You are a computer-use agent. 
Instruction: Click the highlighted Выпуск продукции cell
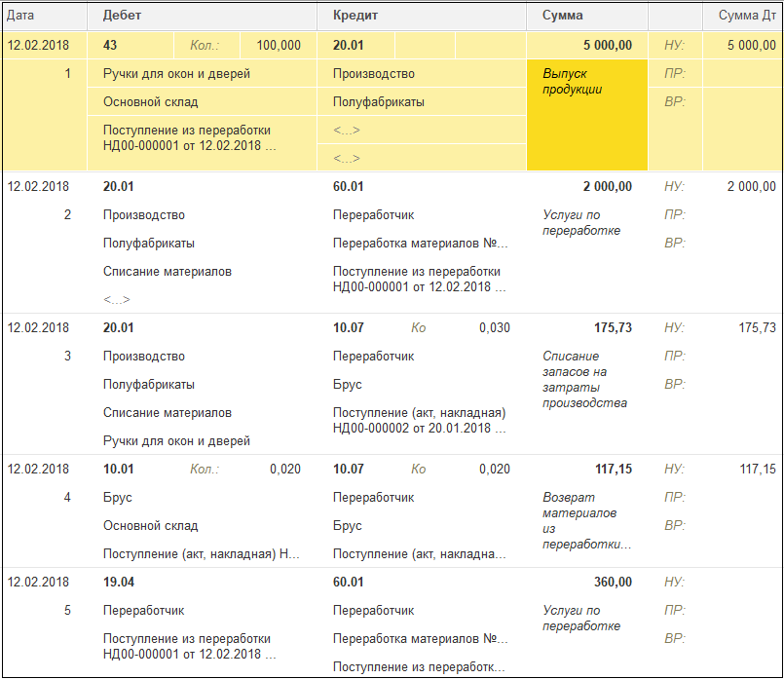point(587,115)
